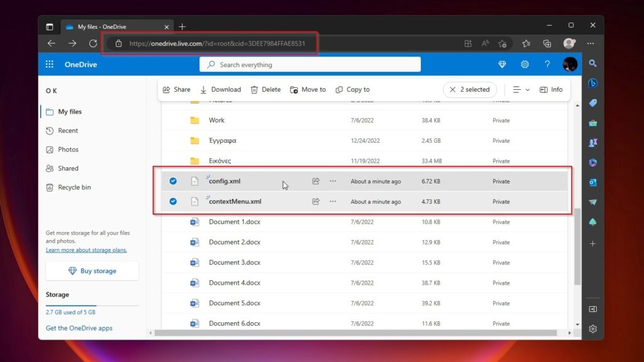
Task: Open the tab actions menu icon
Action: point(50,26)
